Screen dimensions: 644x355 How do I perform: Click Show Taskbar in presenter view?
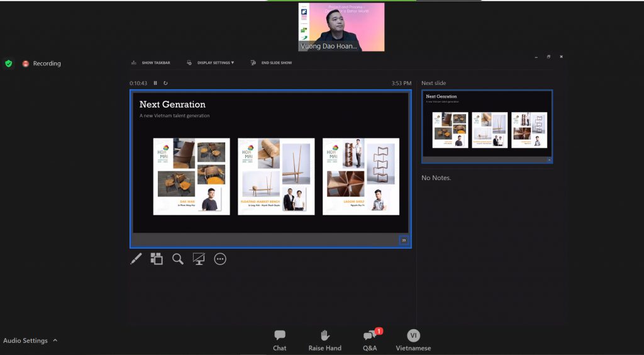[x=151, y=63]
